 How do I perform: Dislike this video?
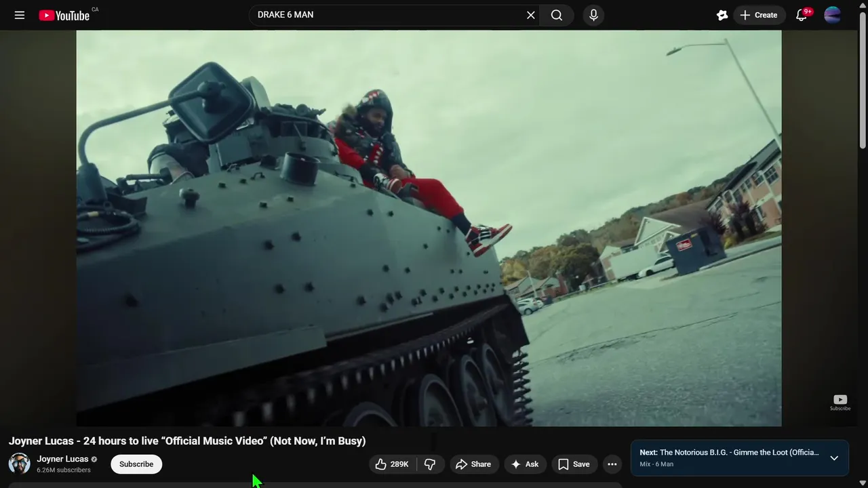[x=430, y=464]
